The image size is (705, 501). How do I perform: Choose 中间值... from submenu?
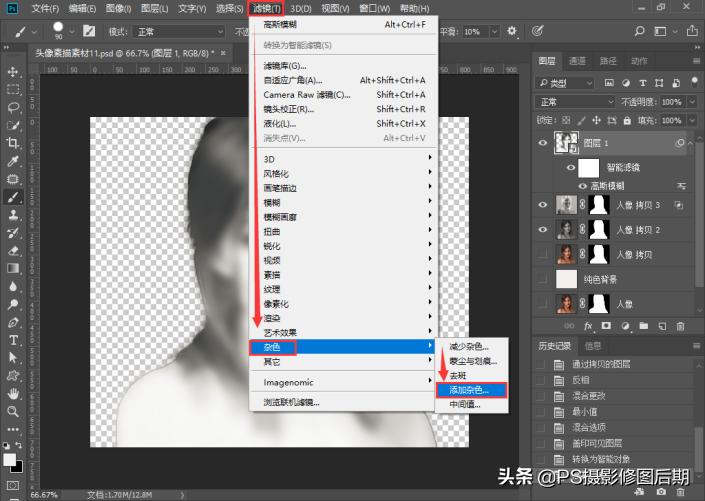pos(471,405)
